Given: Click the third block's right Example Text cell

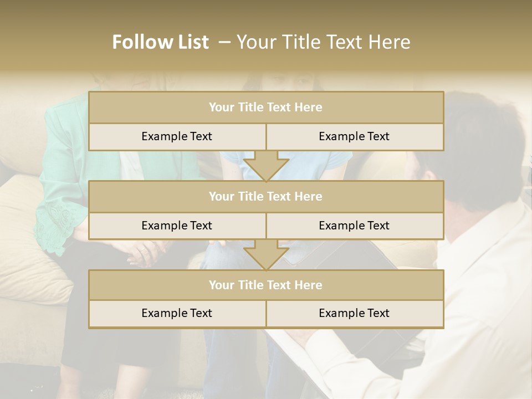Looking at the screenshot, I should click(x=354, y=313).
